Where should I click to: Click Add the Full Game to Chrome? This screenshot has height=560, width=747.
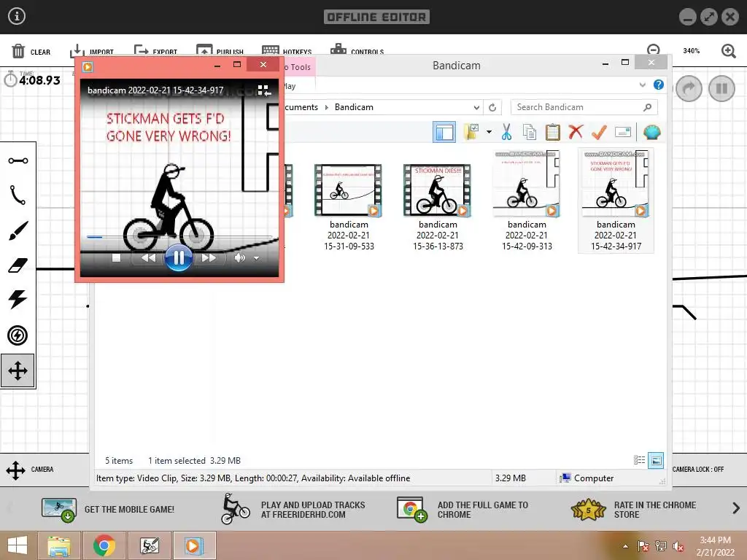click(x=462, y=509)
